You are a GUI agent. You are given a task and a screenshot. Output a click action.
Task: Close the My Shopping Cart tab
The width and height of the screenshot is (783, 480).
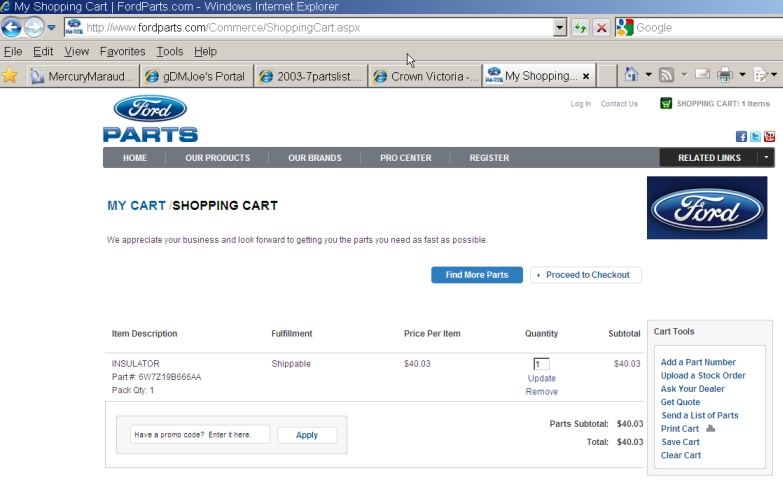pos(586,76)
